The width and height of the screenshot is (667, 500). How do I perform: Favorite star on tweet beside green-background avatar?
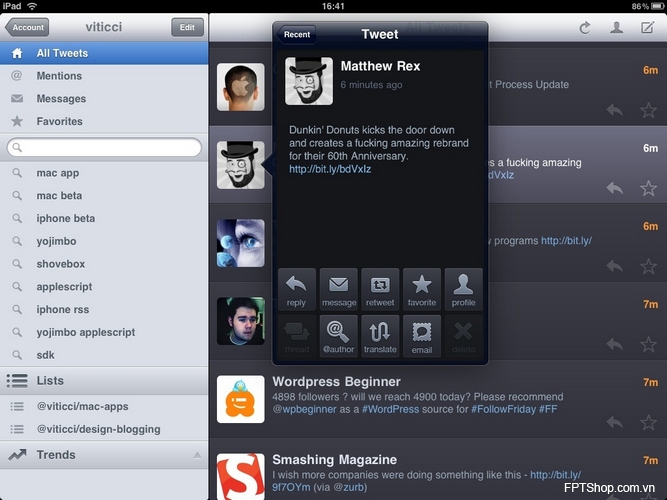tap(648, 344)
